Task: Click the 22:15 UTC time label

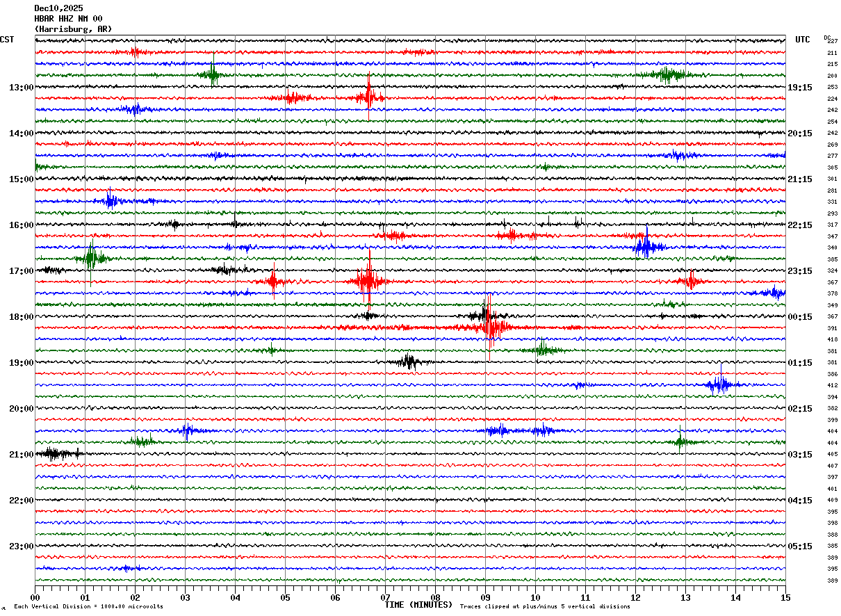Action: 800,225
